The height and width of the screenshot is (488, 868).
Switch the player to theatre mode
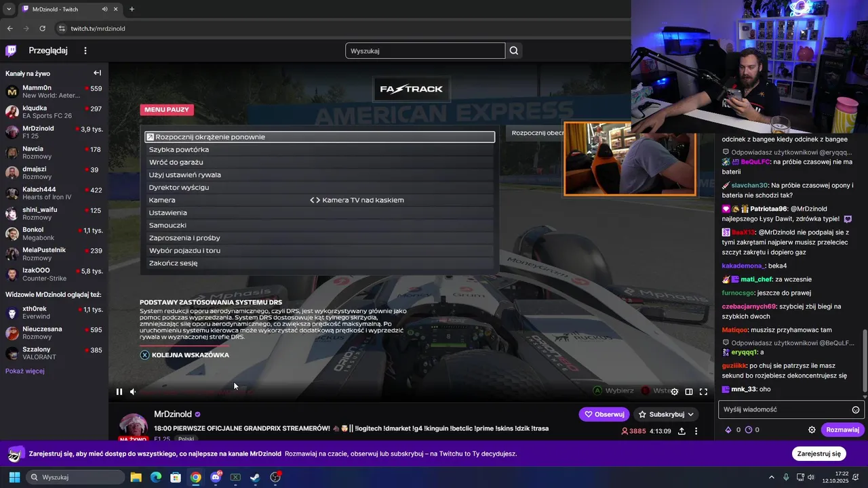[x=689, y=391]
